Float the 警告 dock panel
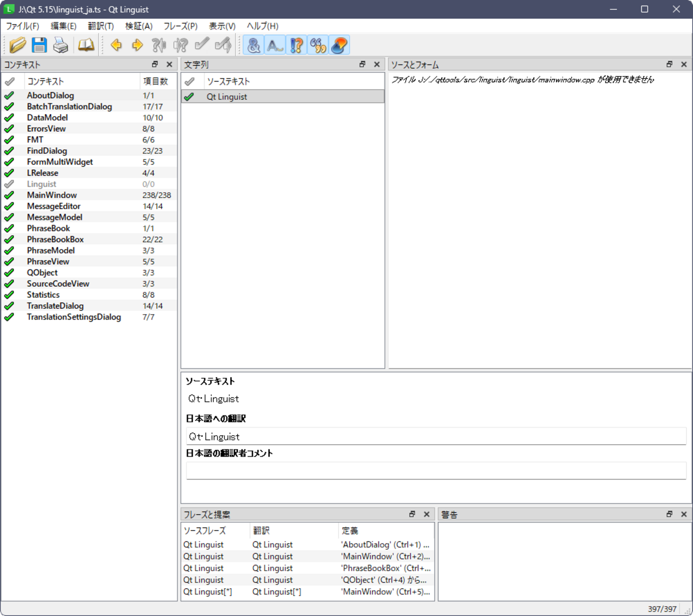This screenshot has height=616, width=693. point(670,514)
